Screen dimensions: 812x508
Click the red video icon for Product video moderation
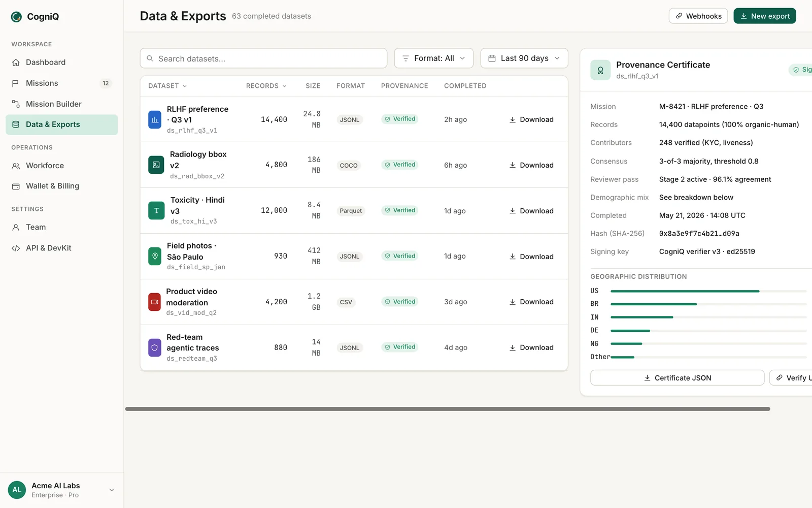coord(154,302)
